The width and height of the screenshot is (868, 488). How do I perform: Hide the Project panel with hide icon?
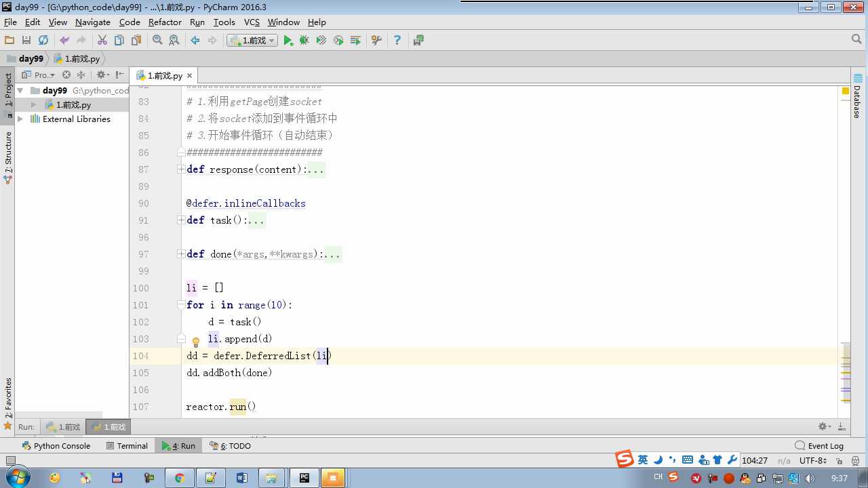click(x=120, y=75)
